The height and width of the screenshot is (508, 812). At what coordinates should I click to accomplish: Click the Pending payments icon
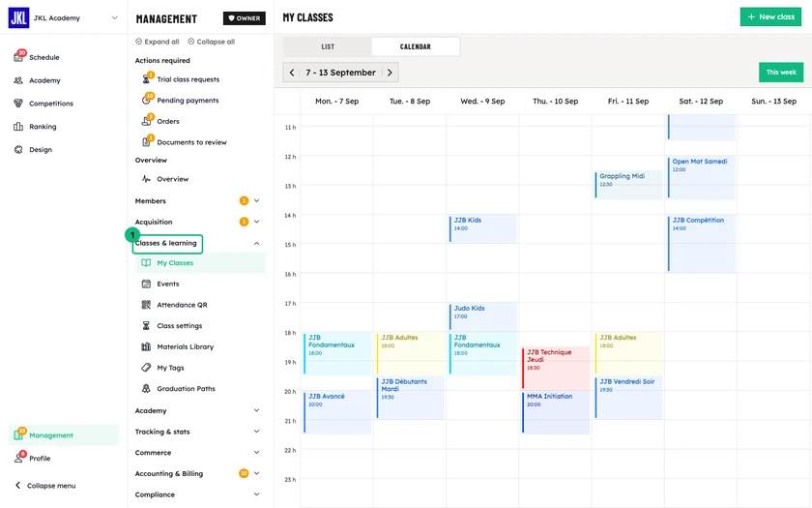pyautogui.click(x=146, y=100)
